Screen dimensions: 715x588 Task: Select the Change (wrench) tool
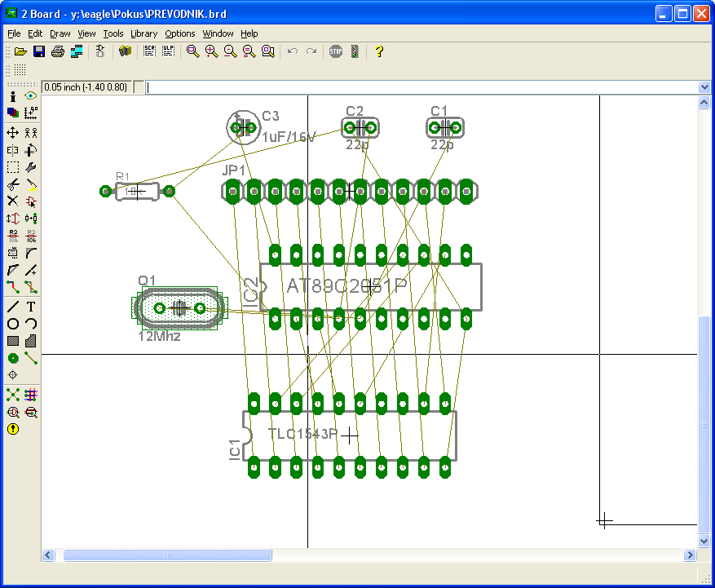click(x=30, y=167)
